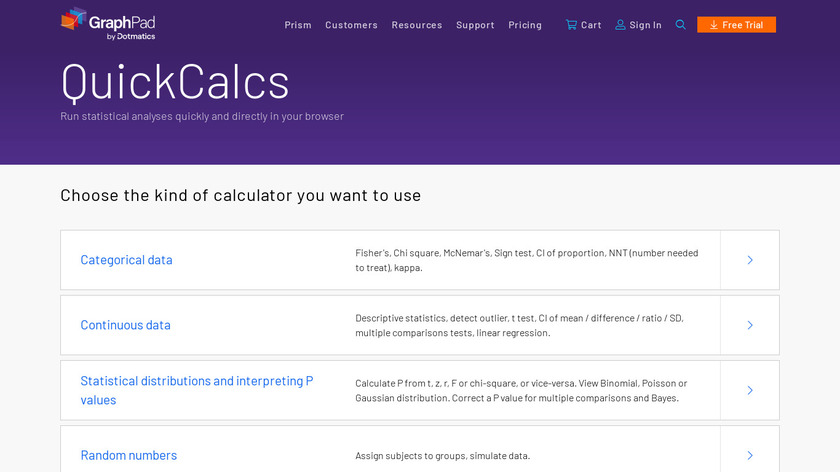Screen dimensions: 840x472
Task: Click the QuickCalcs page heading
Action: pos(175,82)
